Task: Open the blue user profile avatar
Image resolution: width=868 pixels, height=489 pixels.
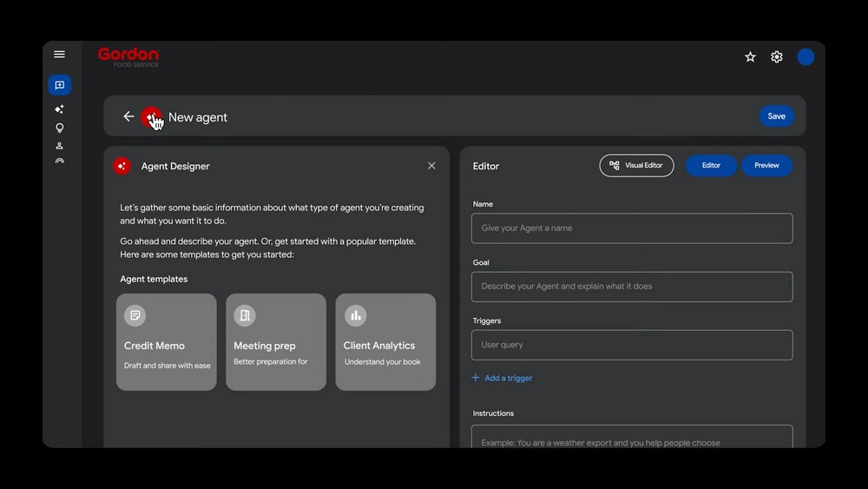Action: (806, 57)
